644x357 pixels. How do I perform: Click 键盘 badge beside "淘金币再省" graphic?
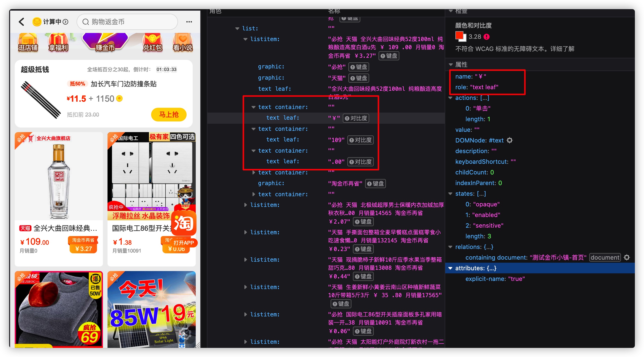[375, 184]
